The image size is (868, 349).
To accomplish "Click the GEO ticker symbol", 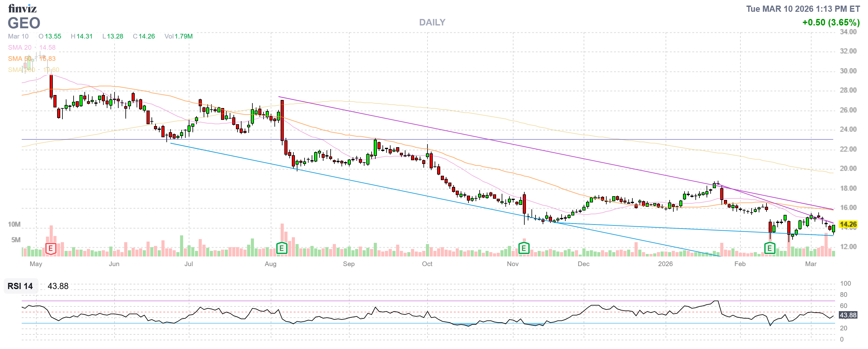I will point(24,23).
